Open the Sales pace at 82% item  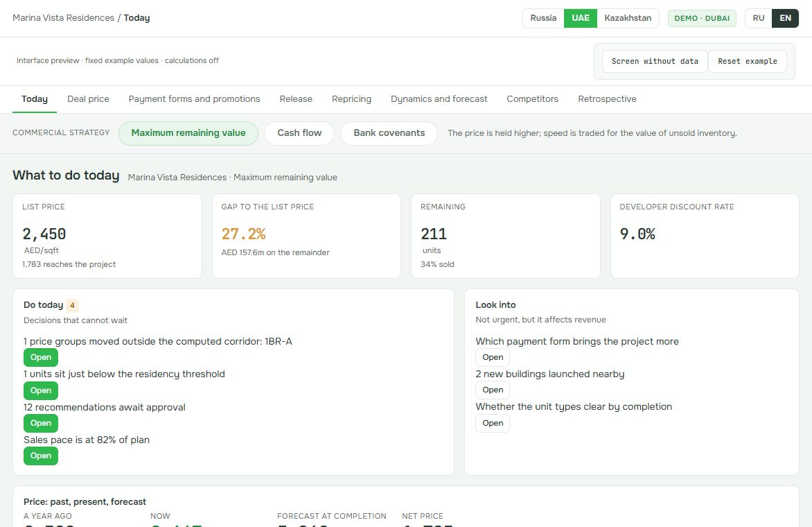tap(41, 456)
